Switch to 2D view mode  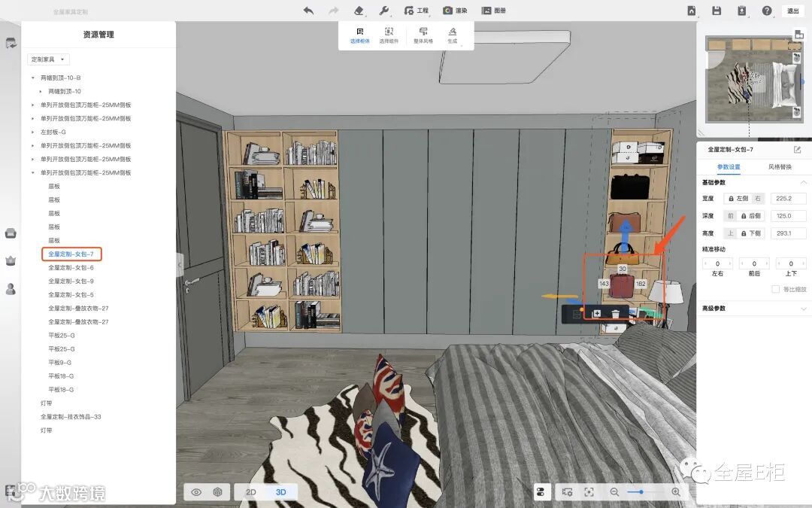[250, 492]
